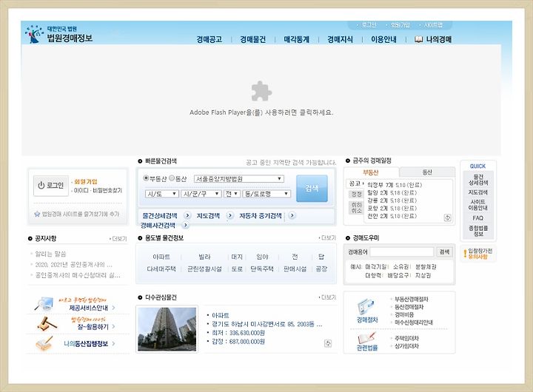Viewport: 533px width, 392px height.
Task: Click the Adobe Flash Player puzzle icon
Action: click(x=261, y=91)
